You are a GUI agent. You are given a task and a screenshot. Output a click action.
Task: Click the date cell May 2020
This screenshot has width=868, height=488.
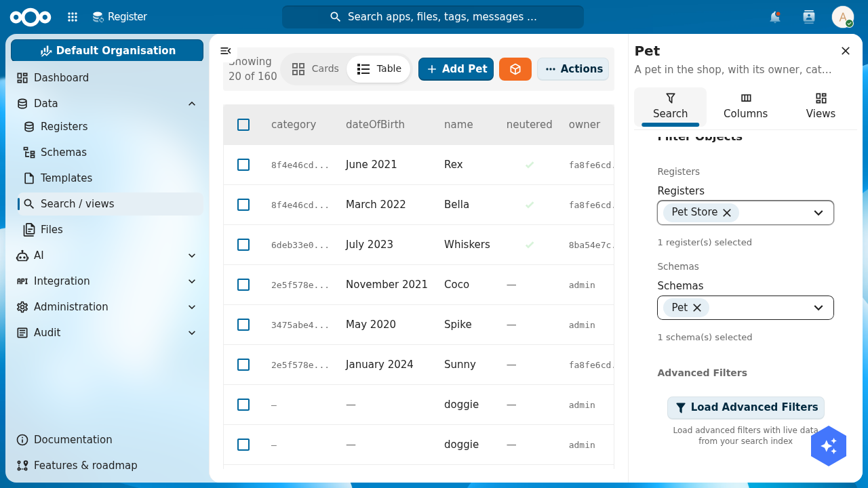pyautogui.click(x=371, y=325)
